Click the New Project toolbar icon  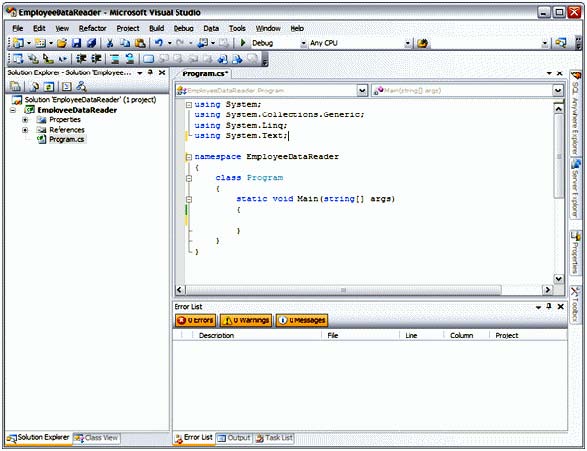click(x=17, y=43)
